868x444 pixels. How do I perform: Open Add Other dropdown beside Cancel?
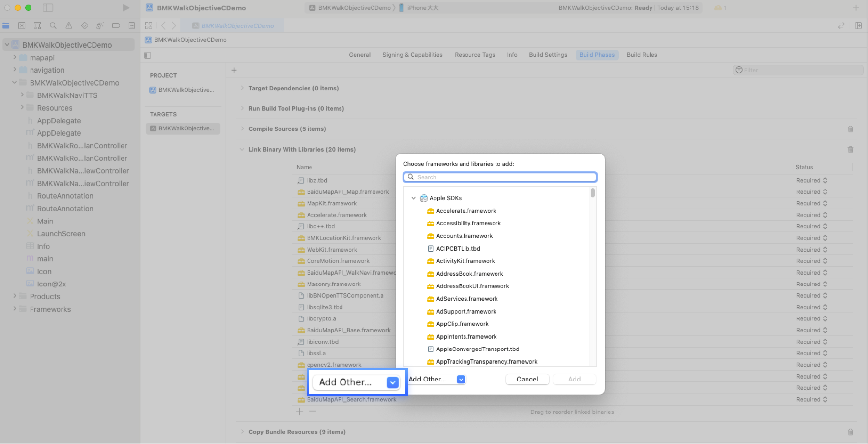tap(461, 379)
